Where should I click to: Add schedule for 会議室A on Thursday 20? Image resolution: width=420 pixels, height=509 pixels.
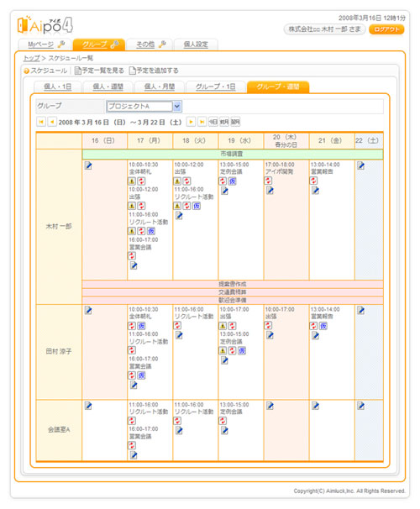coord(270,406)
